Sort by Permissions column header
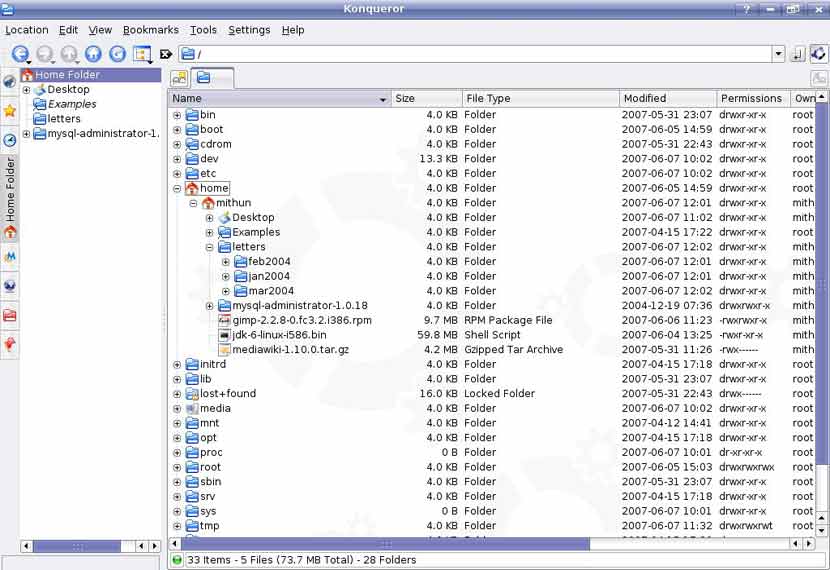The image size is (830, 570). coord(752,98)
